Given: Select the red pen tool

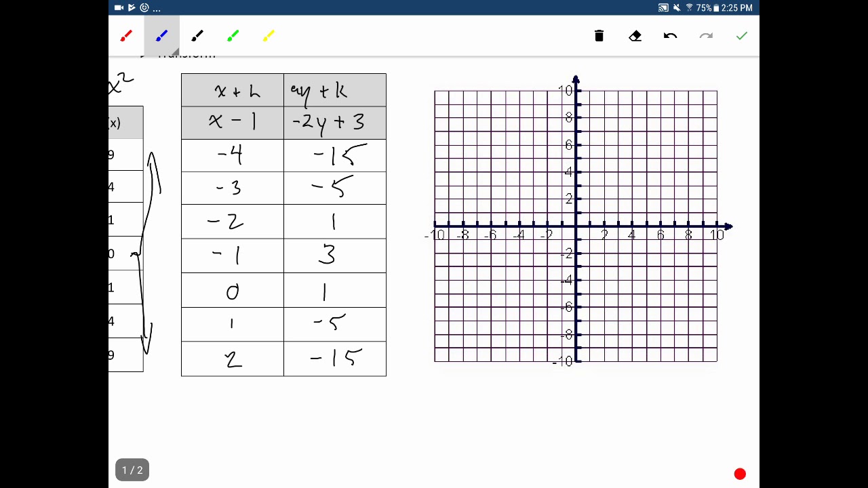Looking at the screenshot, I should click(x=126, y=36).
